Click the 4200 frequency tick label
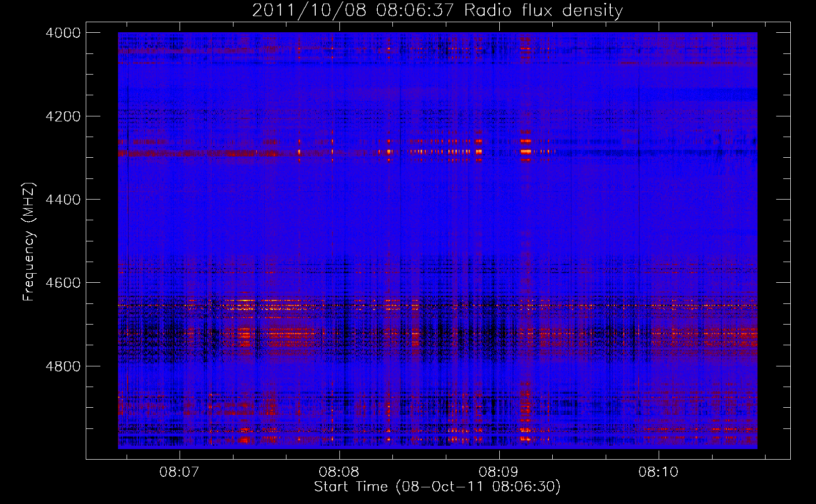Screen dimensions: 816x504 tap(63, 116)
